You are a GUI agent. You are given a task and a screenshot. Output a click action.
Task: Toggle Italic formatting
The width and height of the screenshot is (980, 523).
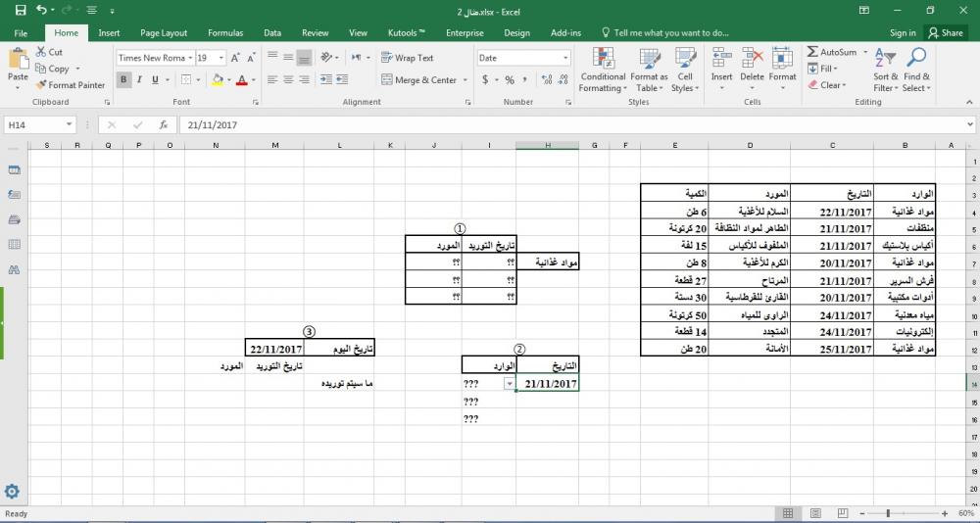[x=141, y=80]
